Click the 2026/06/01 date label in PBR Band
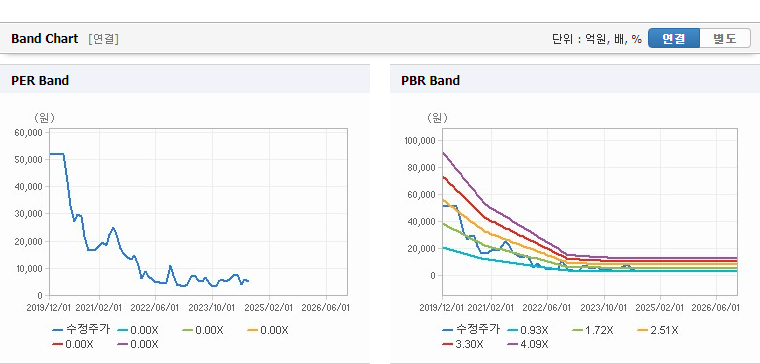Viewport: 760px width, 364px height. 715,307
